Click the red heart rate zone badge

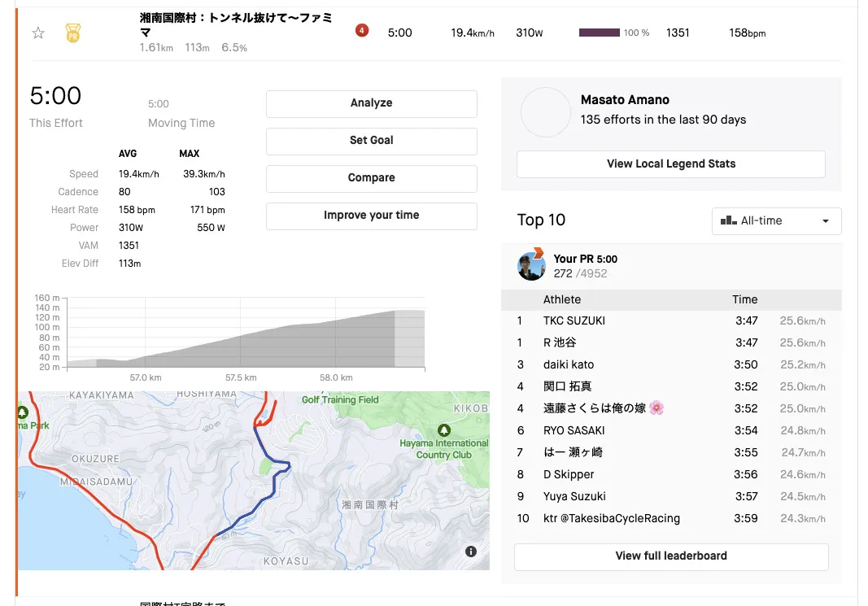[362, 31]
